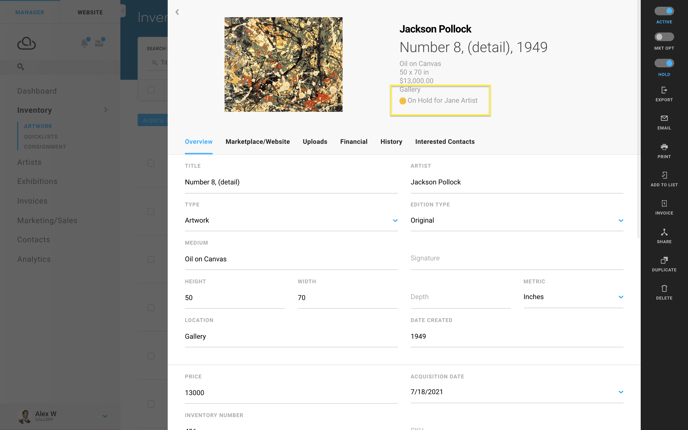
Task: Open Exhibitions in the sidebar
Action: 37,181
